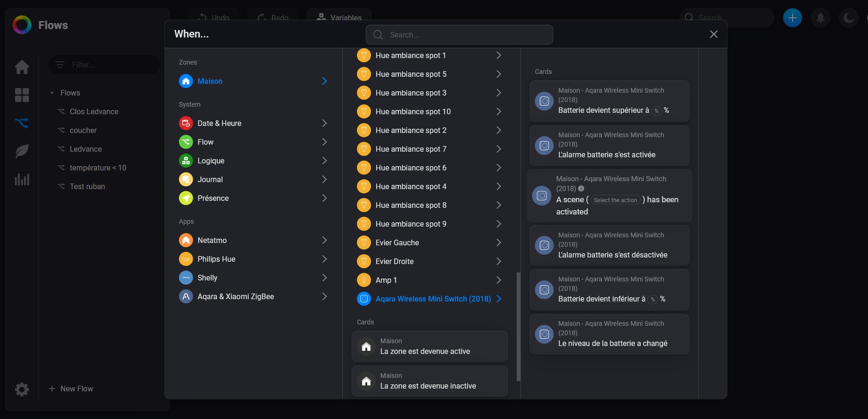
Task: Click the Hue ambiance spot 1 bulb icon
Action: (364, 55)
